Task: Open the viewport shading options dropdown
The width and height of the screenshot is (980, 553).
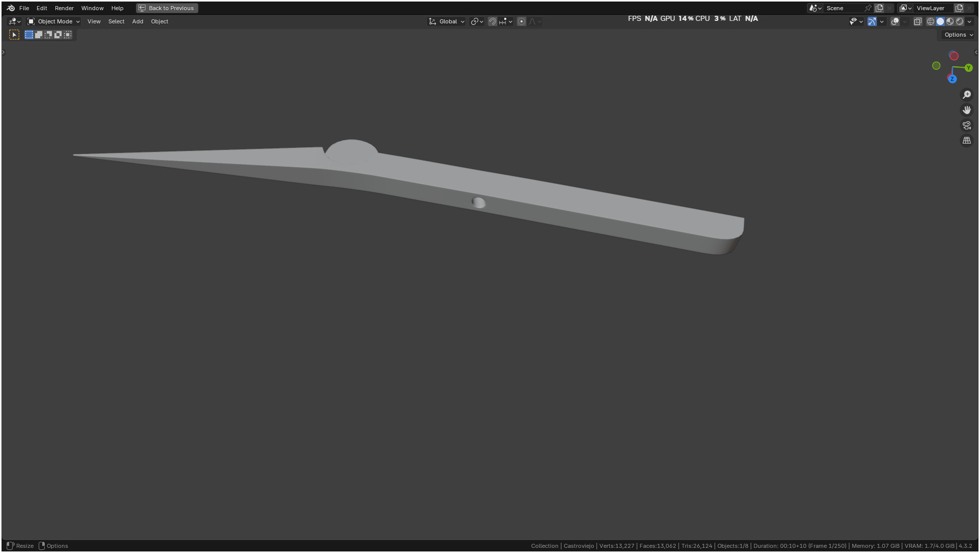Action: pyautogui.click(x=969, y=21)
